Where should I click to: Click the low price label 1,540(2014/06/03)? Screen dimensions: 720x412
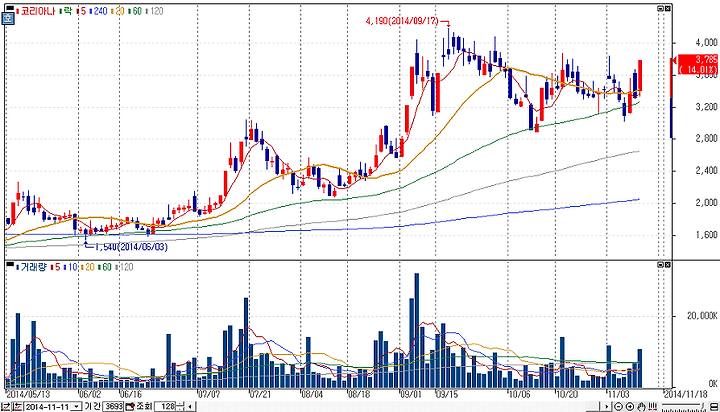(131, 247)
